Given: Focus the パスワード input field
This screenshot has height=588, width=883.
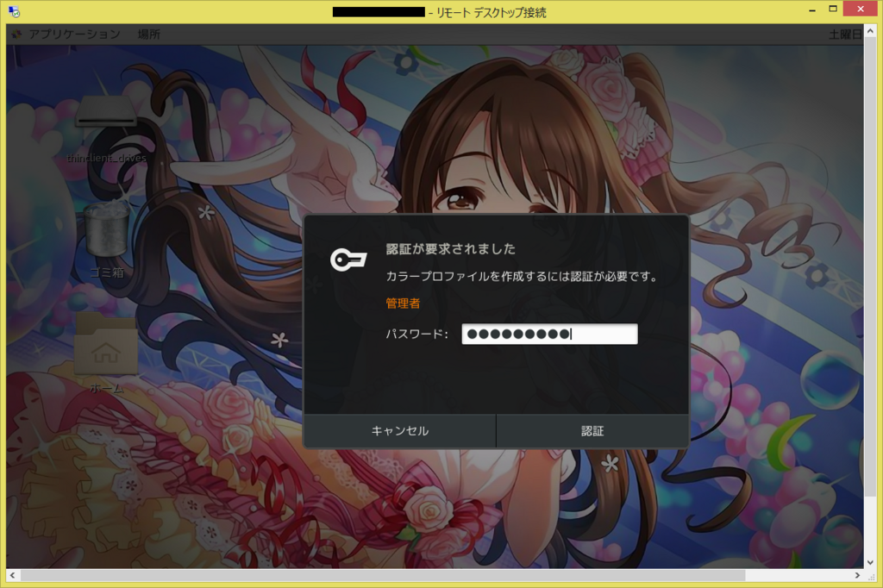Looking at the screenshot, I should 548,333.
